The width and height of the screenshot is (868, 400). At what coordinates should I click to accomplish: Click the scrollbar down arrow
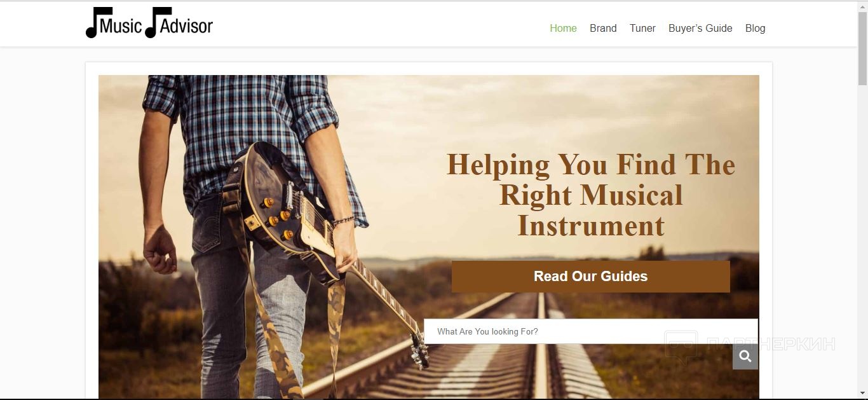(862, 394)
